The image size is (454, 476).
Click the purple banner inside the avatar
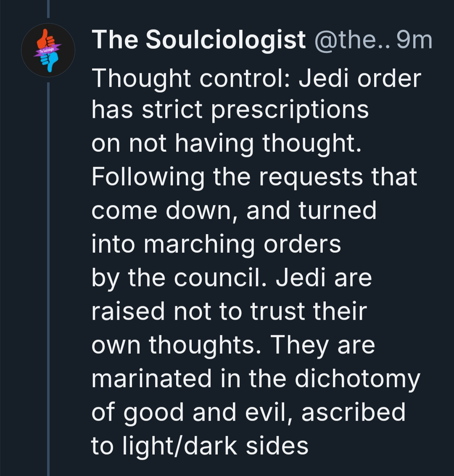click(x=47, y=50)
